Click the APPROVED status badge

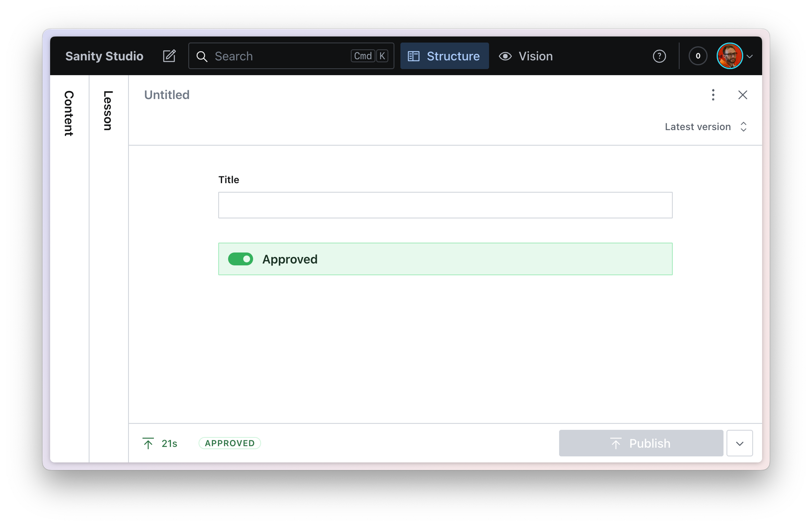click(230, 443)
